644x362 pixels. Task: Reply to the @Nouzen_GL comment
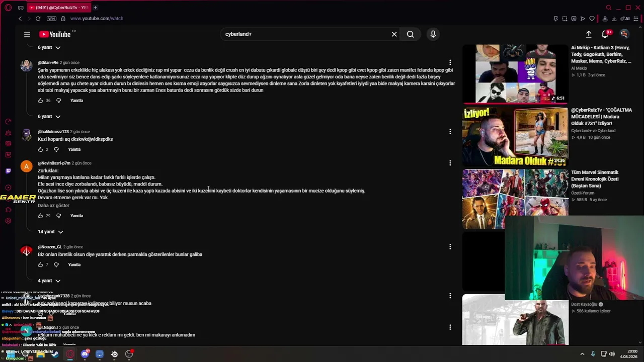point(74,264)
